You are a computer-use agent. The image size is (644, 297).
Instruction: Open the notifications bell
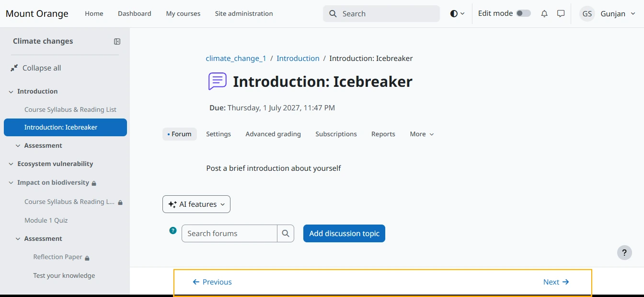[544, 14]
